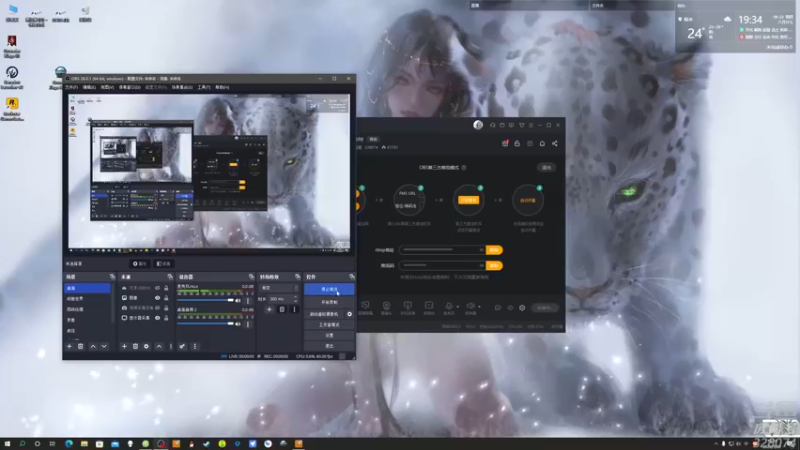Click the microphone icon in companion bottom toolbar
Viewport: 800px width, 450px height.
point(449,306)
